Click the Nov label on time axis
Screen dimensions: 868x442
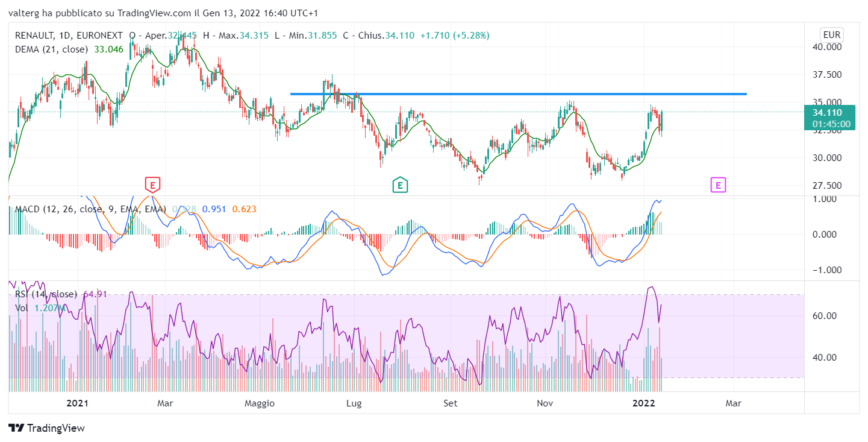click(x=545, y=403)
